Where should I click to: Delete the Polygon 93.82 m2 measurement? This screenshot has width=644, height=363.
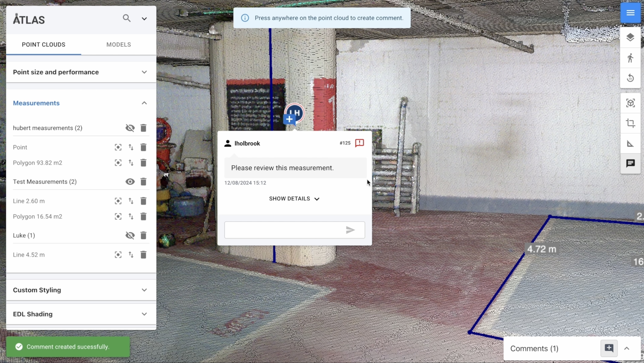[x=143, y=163]
